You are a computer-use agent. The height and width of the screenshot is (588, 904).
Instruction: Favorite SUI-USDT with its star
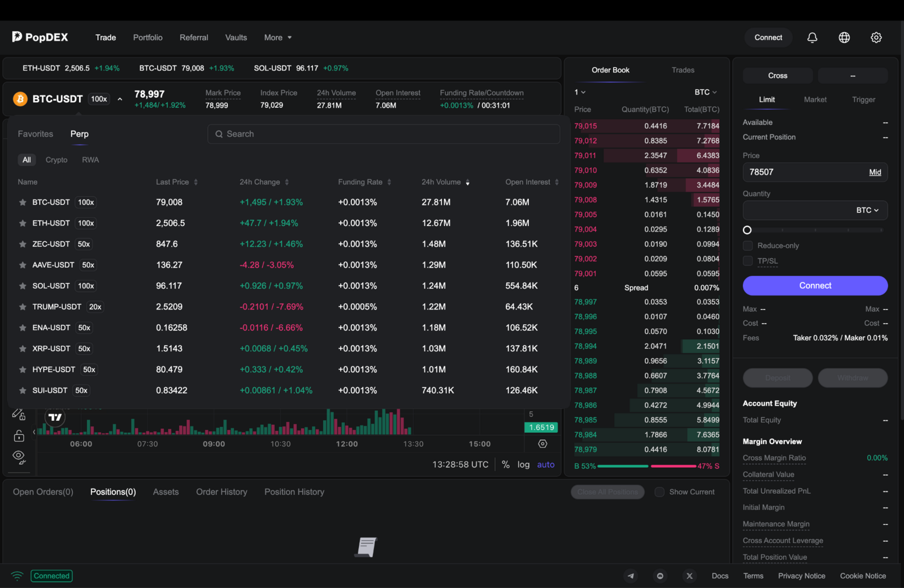[23, 390]
